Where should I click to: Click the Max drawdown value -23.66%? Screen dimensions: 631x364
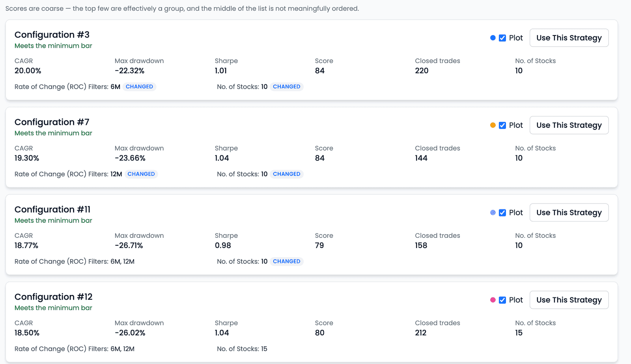click(x=130, y=158)
